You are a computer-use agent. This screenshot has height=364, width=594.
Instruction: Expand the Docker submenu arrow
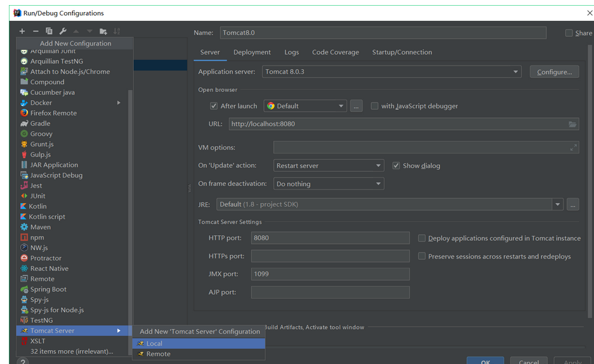(x=119, y=103)
